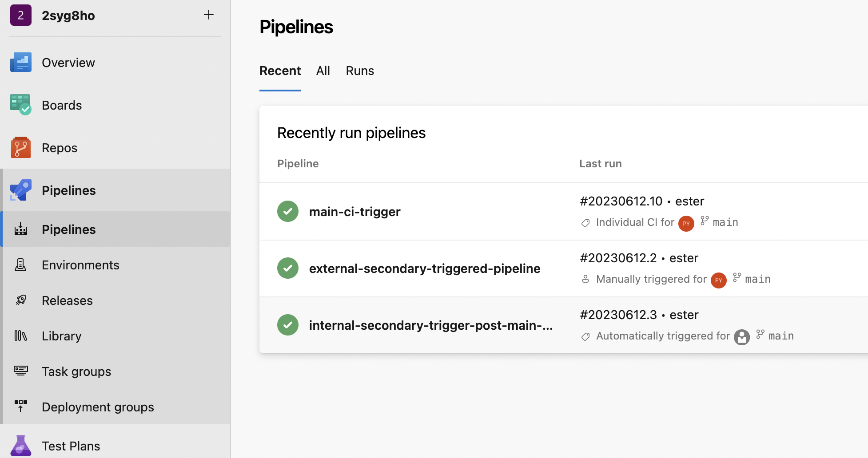Click the green check on external-secondary-triggered-pipeline

[287, 268]
